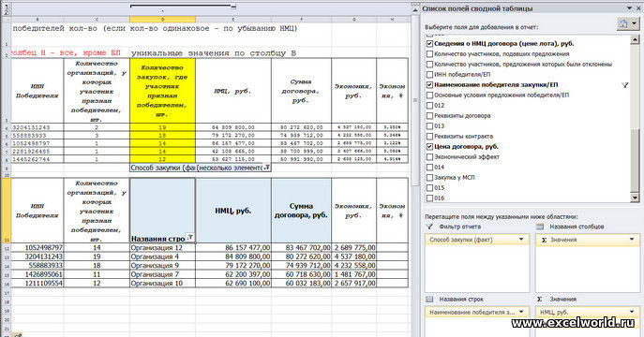Select row 12 header
The width and height of the screenshot is (644, 337).
coord(7,248)
